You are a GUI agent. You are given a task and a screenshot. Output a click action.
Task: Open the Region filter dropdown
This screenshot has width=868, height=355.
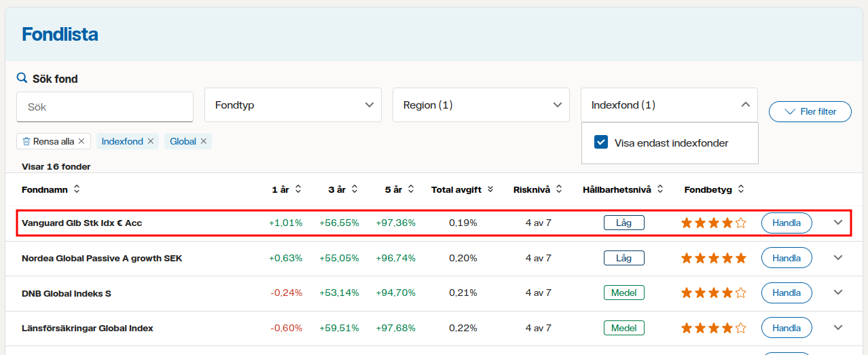pos(482,105)
